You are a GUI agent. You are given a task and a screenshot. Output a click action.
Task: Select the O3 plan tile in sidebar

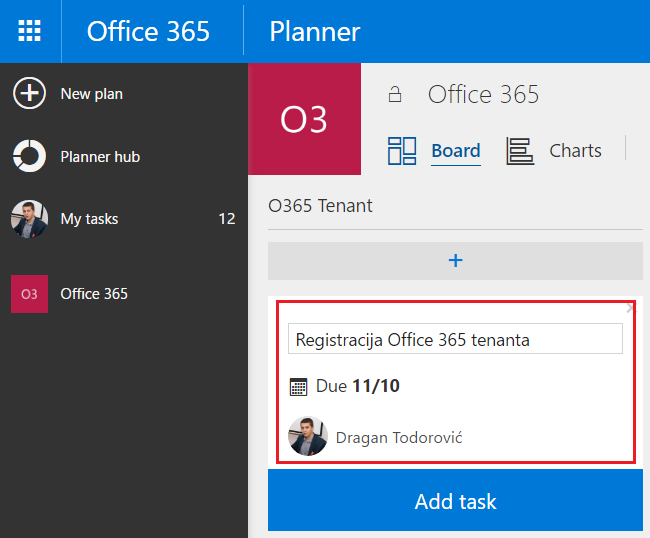29,294
